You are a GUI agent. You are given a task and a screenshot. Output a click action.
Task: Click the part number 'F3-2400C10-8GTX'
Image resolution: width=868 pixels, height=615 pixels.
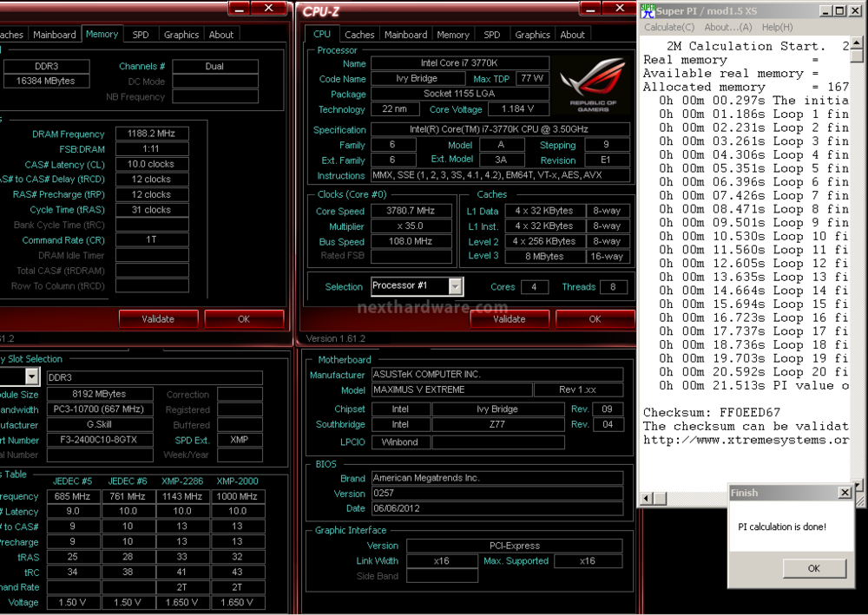tap(100, 440)
